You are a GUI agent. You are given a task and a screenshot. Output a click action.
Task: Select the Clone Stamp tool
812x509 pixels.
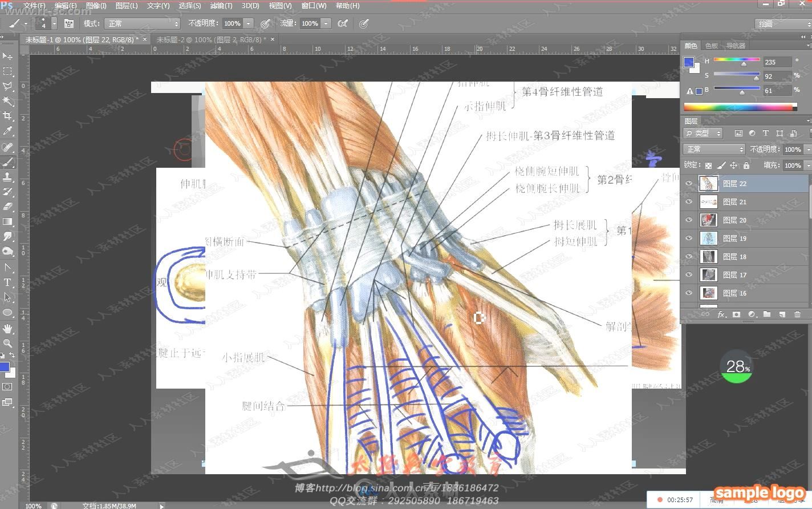pos(7,177)
